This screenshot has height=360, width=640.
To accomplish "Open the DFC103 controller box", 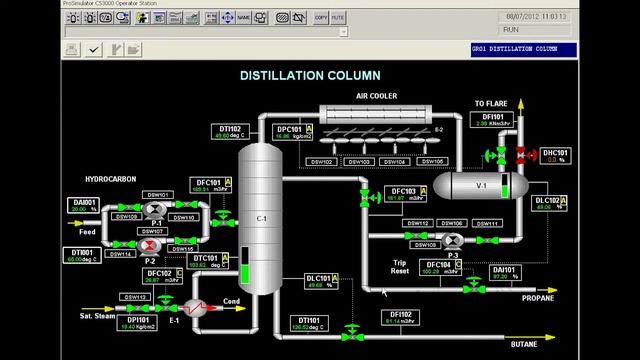I will click(406, 194).
